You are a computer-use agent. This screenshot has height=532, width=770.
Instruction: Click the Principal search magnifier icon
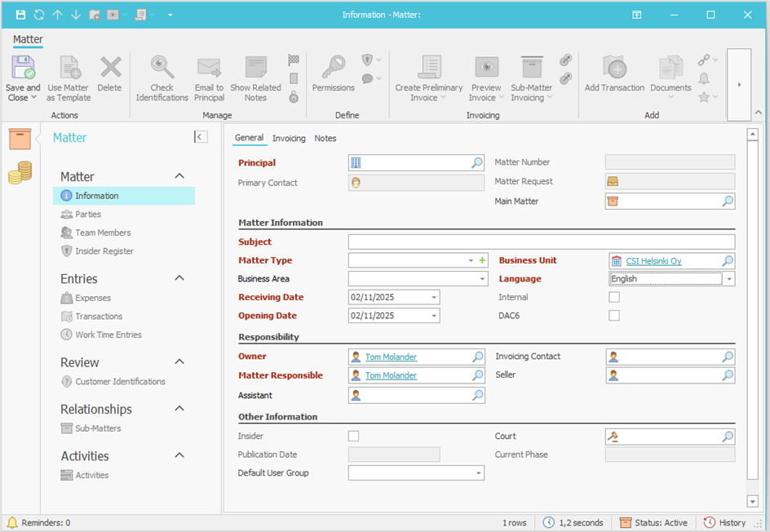477,163
